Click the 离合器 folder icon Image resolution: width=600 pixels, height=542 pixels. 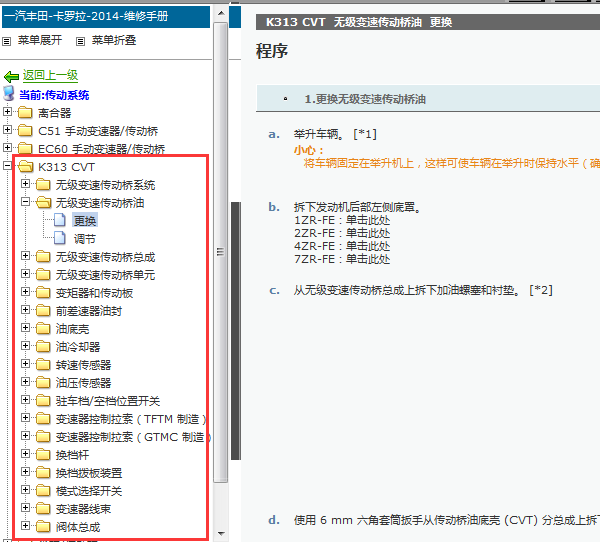click(x=25, y=112)
